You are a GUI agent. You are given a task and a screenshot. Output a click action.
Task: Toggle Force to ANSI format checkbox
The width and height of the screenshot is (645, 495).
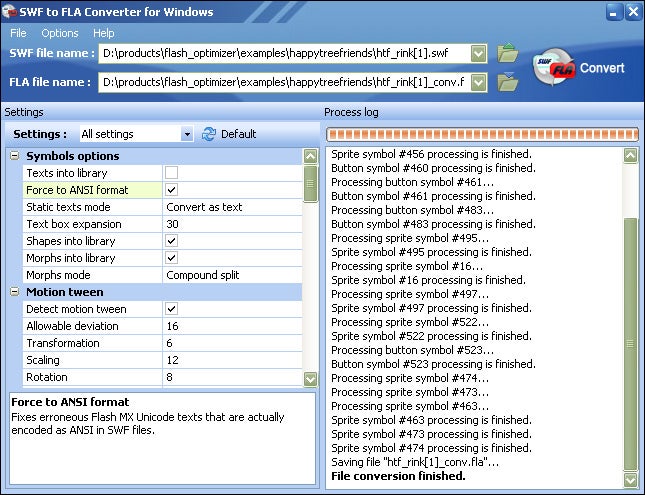(172, 190)
